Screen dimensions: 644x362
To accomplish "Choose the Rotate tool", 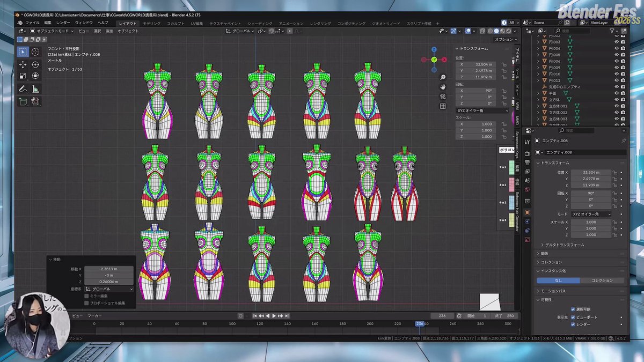I will [x=35, y=64].
